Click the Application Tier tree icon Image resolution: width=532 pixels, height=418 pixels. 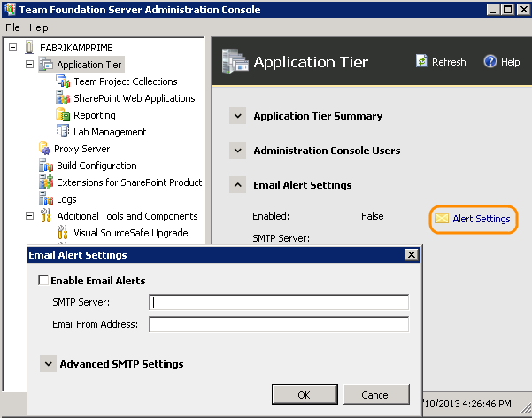pos(46,64)
